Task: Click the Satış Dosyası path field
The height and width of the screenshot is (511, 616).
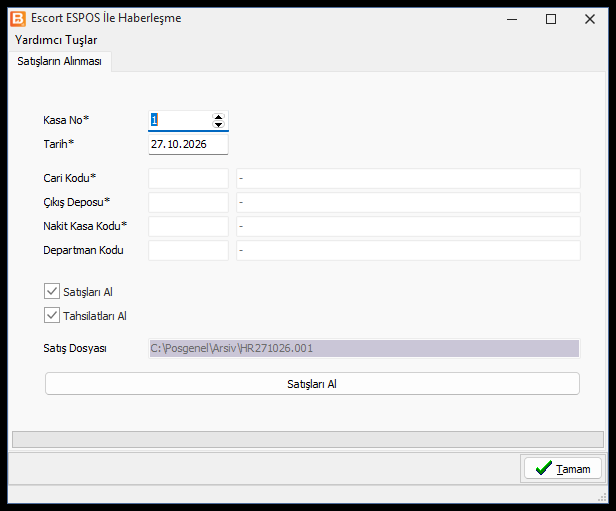Action: (x=364, y=348)
